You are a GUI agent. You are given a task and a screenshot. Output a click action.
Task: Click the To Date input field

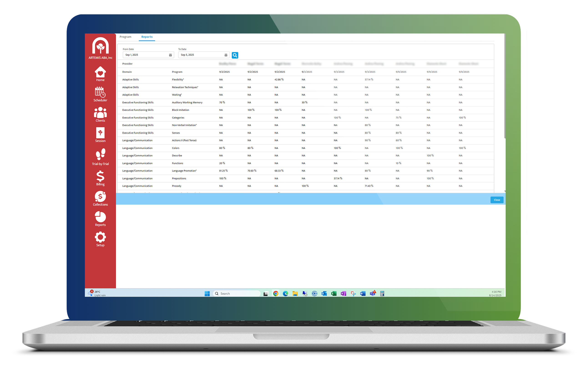[204, 55]
